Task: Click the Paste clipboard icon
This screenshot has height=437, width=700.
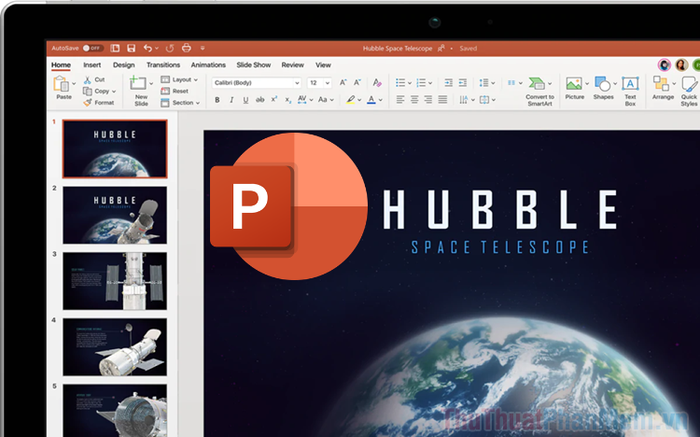Action: [x=62, y=84]
